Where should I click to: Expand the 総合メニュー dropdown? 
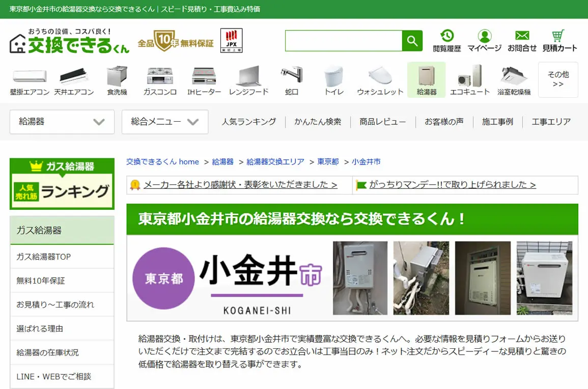click(165, 122)
